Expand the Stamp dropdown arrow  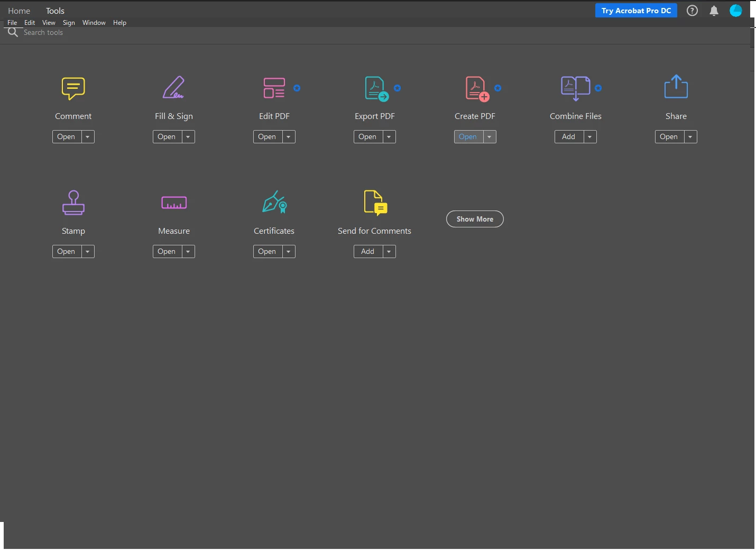[88, 252]
